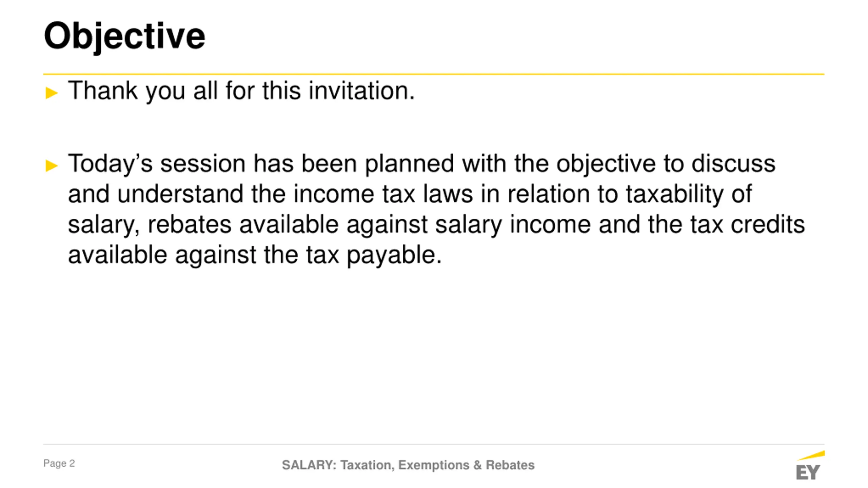
Task: Click the word 'Rebates' in the footer
Action: pyautogui.click(x=510, y=465)
